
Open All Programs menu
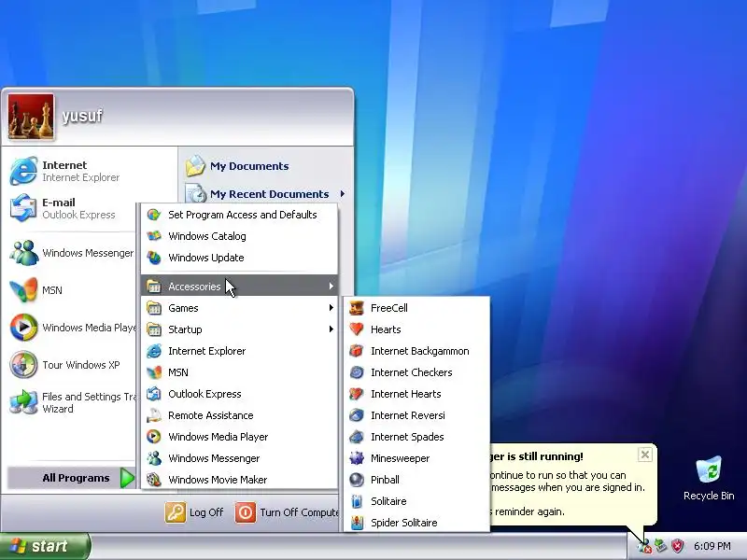coord(72,478)
